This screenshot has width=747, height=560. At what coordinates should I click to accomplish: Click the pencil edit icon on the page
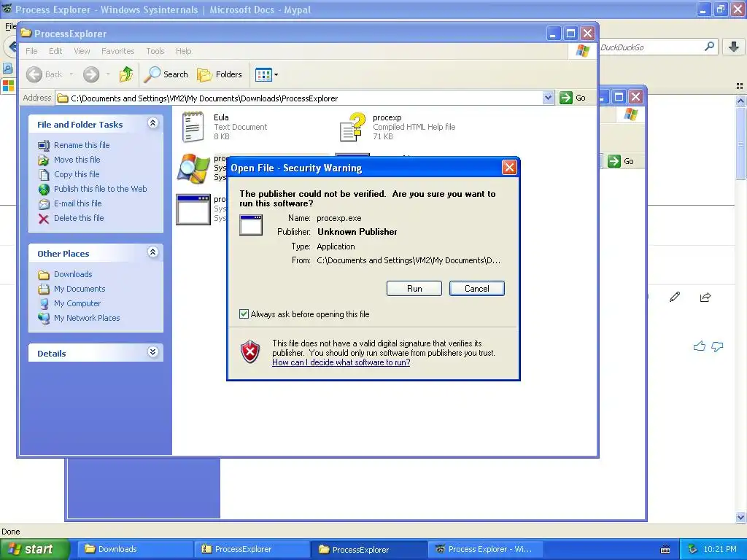[x=675, y=297]
